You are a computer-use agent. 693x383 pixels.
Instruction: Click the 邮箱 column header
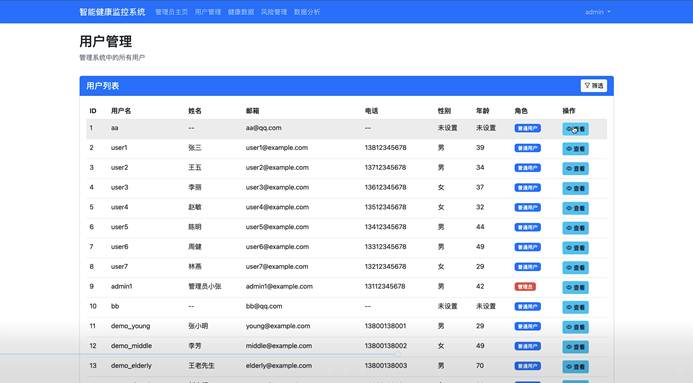click(252, 111)
